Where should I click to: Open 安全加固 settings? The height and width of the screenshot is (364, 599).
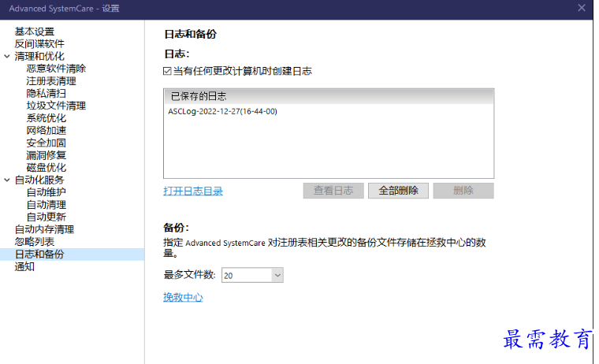(x=47, y=143)
